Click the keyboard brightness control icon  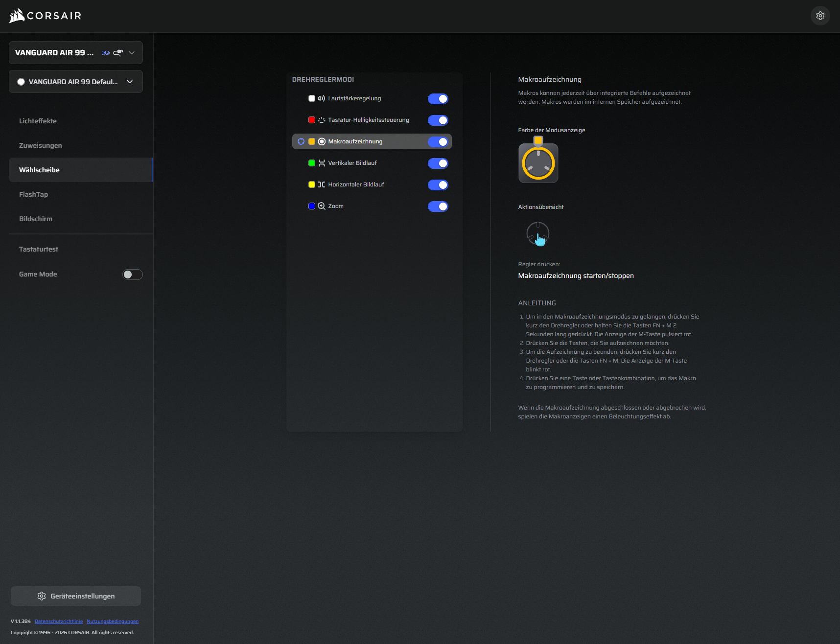[322, 120]
